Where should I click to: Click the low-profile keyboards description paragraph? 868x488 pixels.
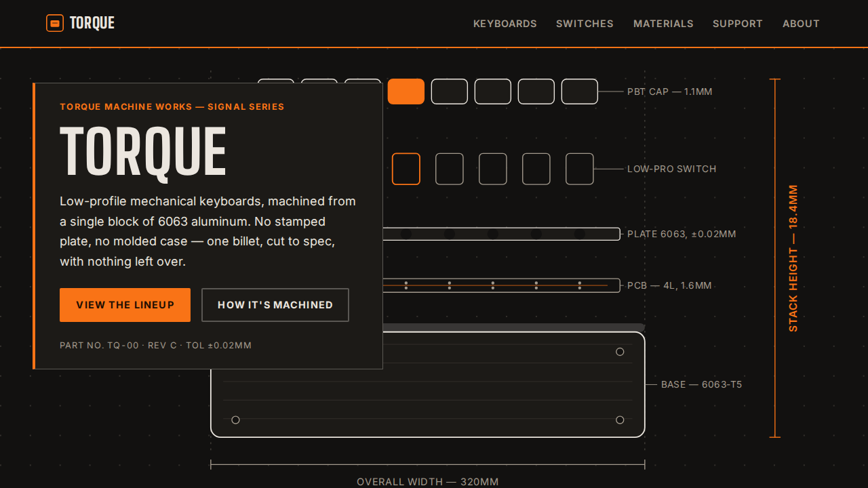[x=208, y=231]
